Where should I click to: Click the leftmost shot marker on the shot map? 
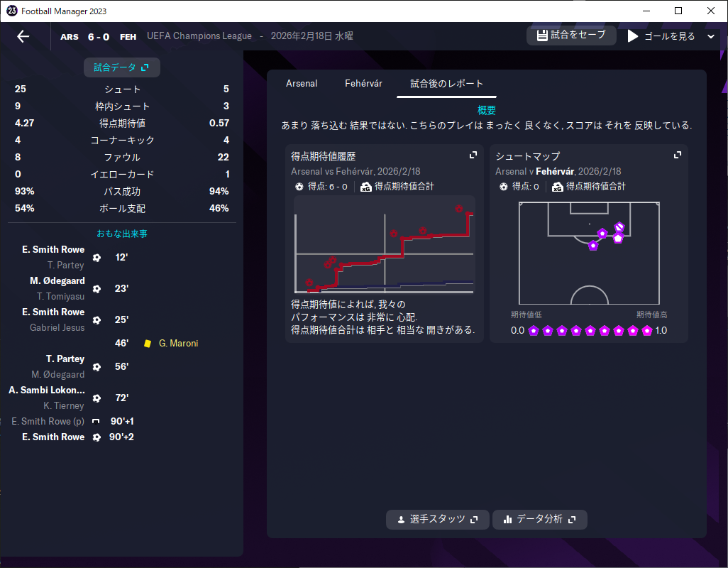593,245
